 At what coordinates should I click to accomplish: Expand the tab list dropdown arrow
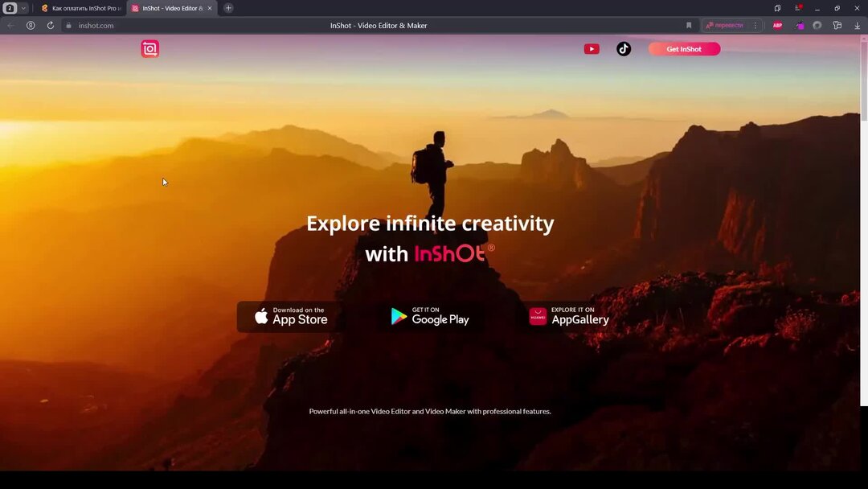pyautogui.click(x=23, y=8)
